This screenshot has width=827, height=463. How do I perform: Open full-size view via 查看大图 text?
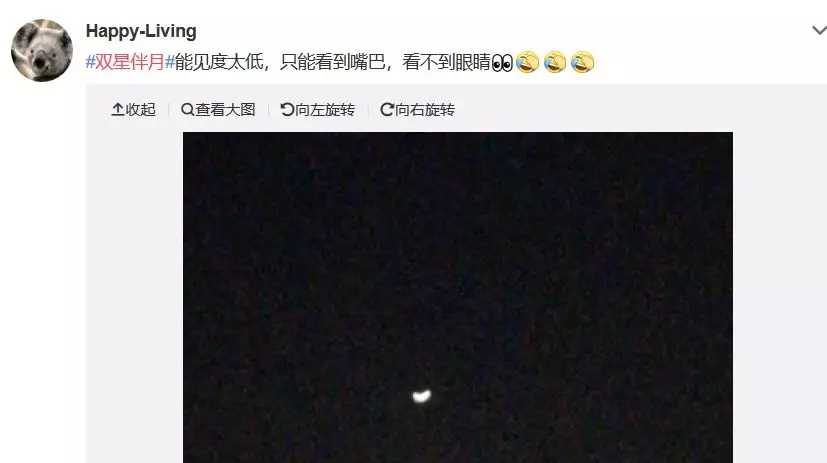[x=225, y=110]
